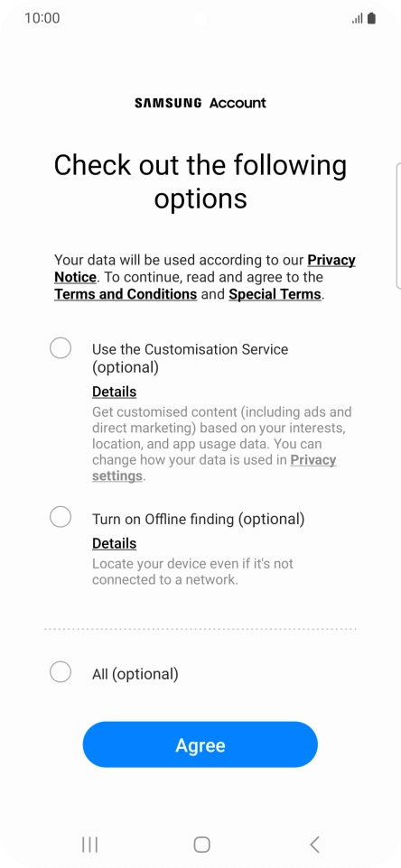Open the Terms and Conditions link

[126, 294]
